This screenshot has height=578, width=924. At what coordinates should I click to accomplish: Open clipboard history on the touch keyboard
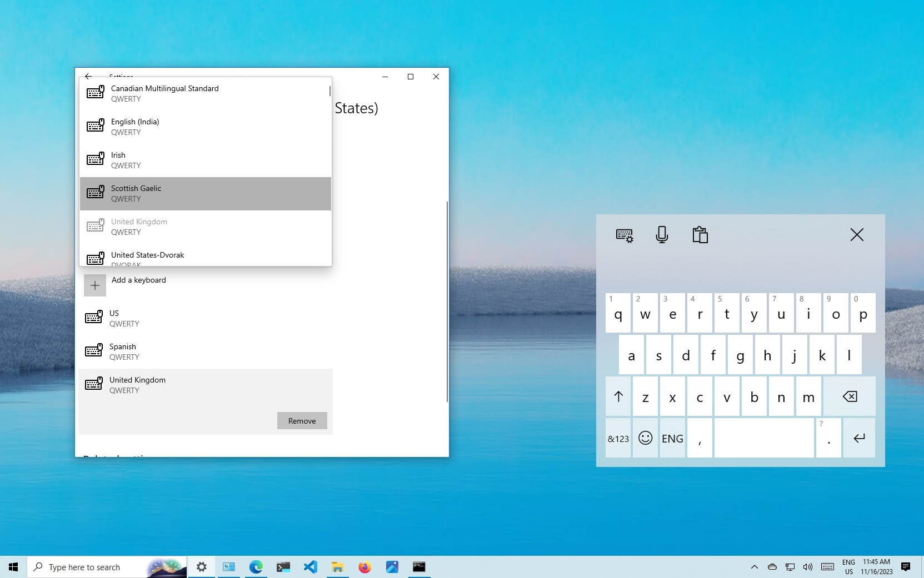click(700, 234)
